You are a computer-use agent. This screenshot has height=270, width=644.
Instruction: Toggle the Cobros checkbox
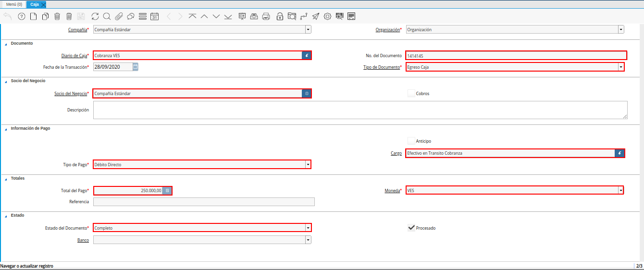[411, 93]
